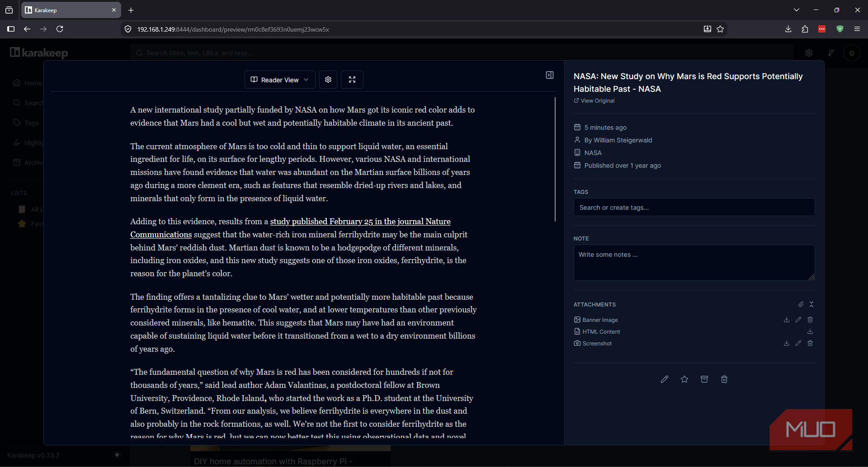Open the browser extensions menu
This screenshot has height=467, width=868.
(805, 29)
